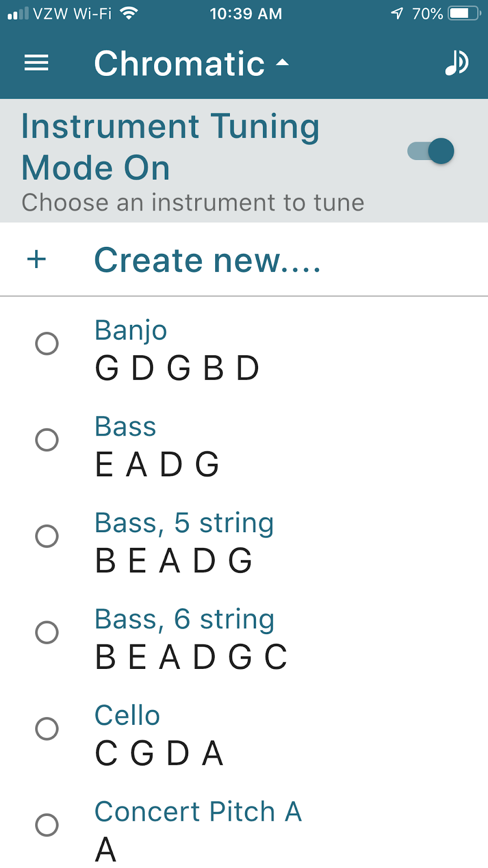Expand the Chromatic dropdown arrow
Screen dimensions: 488x868
tap(282, 63)
